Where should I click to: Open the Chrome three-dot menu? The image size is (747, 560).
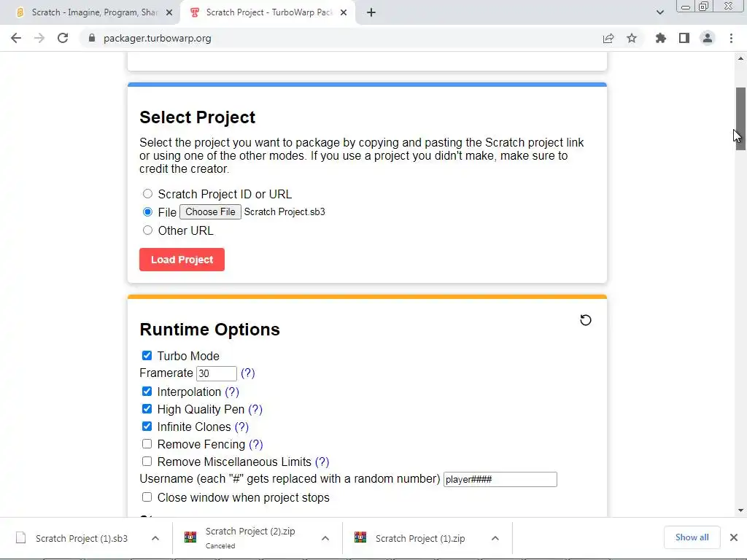731,38
